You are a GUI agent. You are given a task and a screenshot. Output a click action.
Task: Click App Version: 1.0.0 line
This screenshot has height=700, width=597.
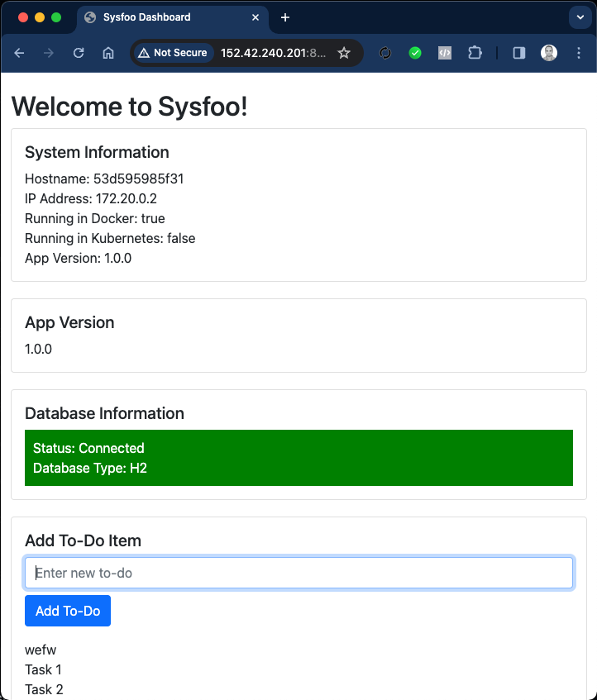click(x=79, y=258)
